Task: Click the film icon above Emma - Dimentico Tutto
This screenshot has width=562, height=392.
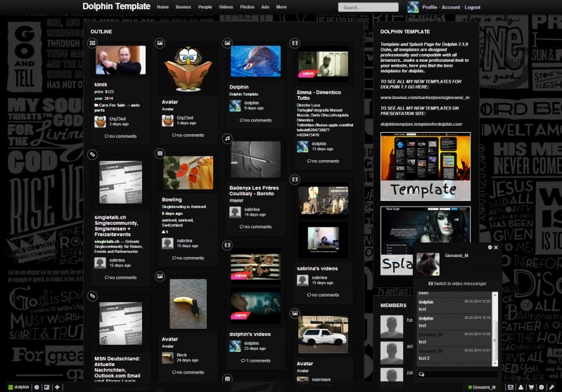Action: point(295,43)
